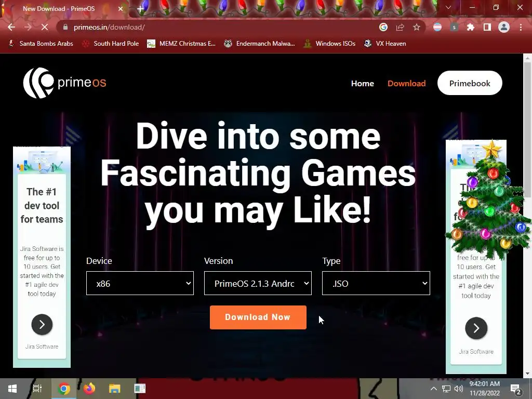Open Task View on the taskbar

(37, 389)
